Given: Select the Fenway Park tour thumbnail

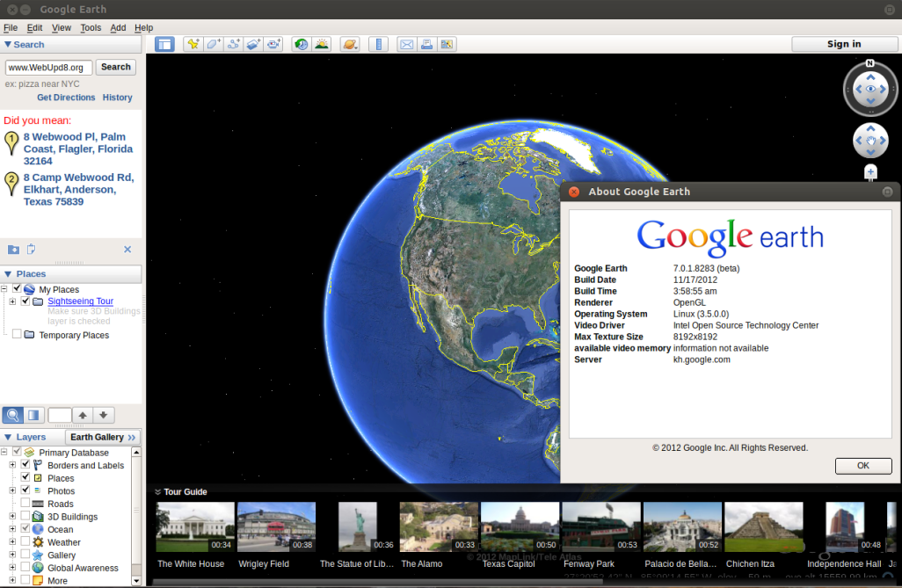Looking at the screenshot, I should 602,526.
